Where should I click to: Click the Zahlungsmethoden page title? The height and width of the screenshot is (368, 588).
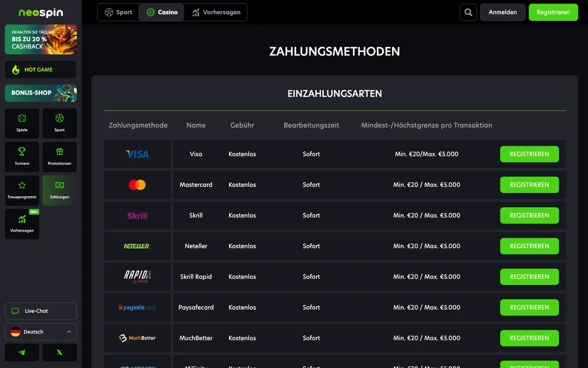[x=335, y=51]
